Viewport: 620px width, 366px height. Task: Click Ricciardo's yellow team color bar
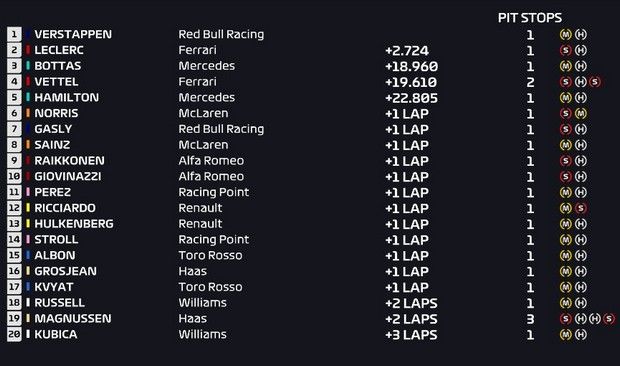tap(28, 208)
